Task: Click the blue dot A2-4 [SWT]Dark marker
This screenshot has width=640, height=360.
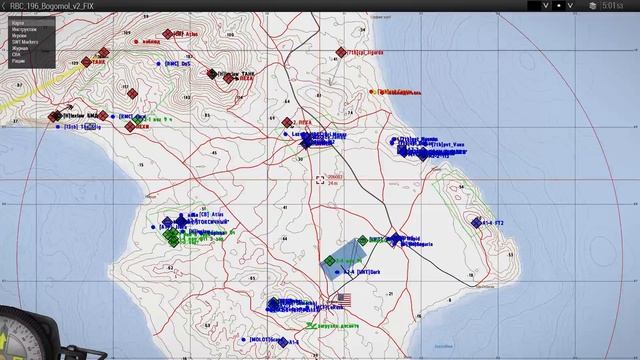Action: [x=337, y=272]
